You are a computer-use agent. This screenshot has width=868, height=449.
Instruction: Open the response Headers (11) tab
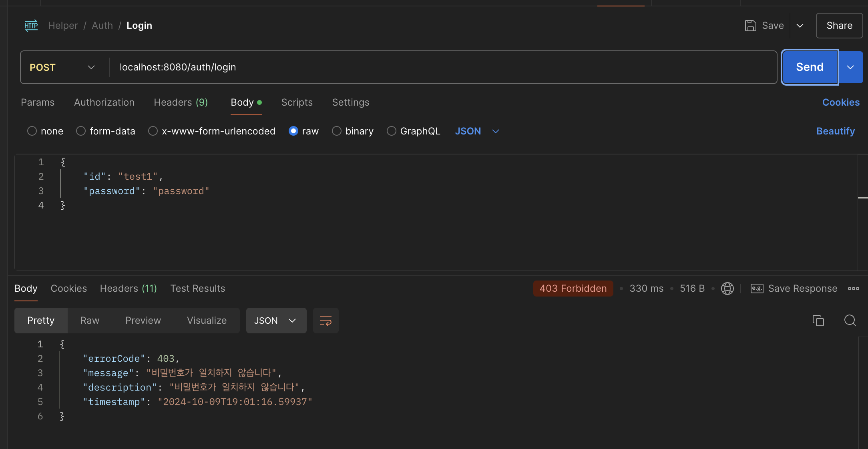(128, 289)
